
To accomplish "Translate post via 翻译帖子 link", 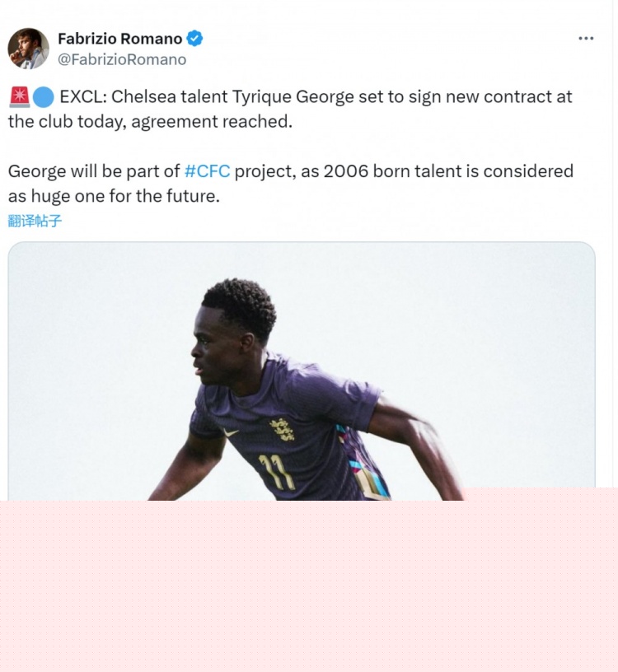I will (x=35, y=222).
